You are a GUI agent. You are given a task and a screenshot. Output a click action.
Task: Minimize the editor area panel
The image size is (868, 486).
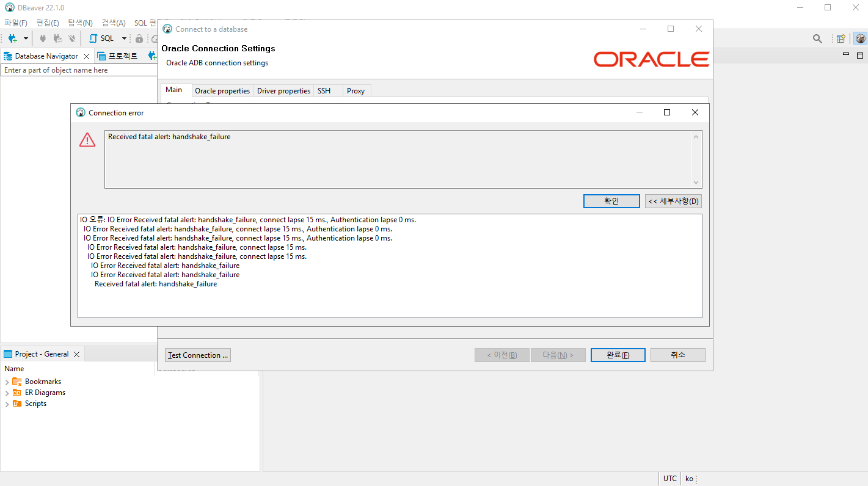846,55
